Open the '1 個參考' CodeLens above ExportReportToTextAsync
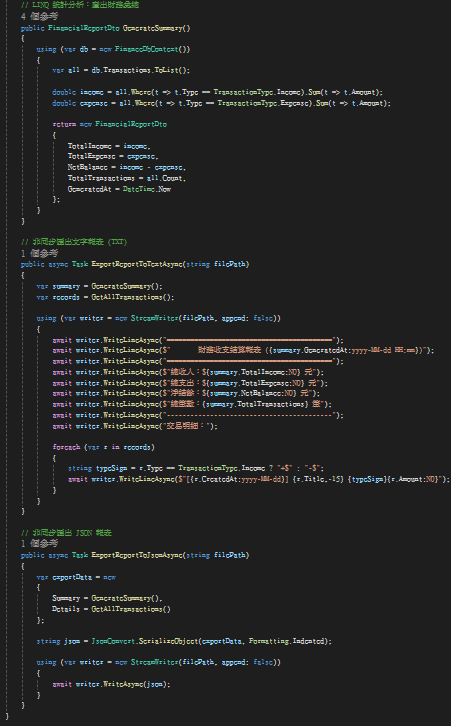Viewport: 451px width, 726px height. coord(39,253)
